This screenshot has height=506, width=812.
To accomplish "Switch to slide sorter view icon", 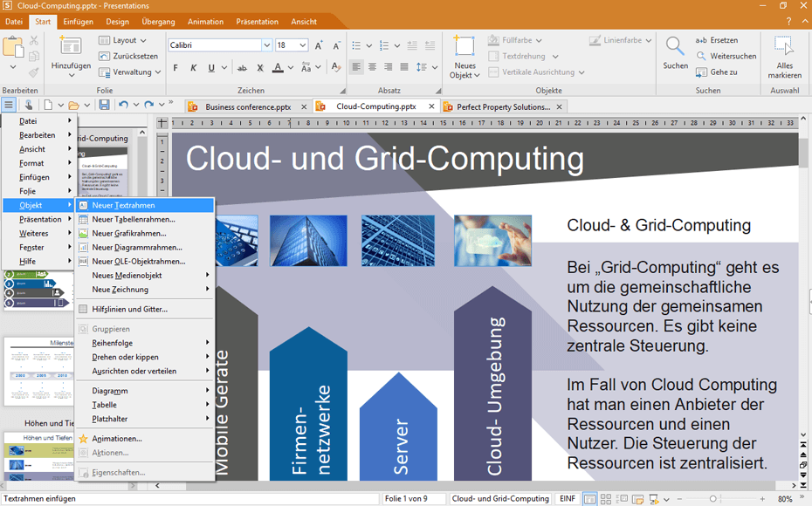I will 605,499.
